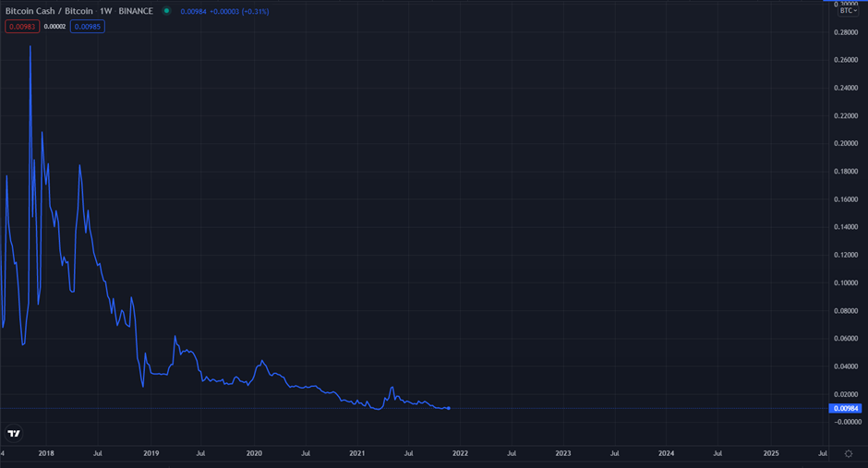The image size is (868, 468).
Task: Click the 2021 label on time axis
Action: (x=357, y=453)
